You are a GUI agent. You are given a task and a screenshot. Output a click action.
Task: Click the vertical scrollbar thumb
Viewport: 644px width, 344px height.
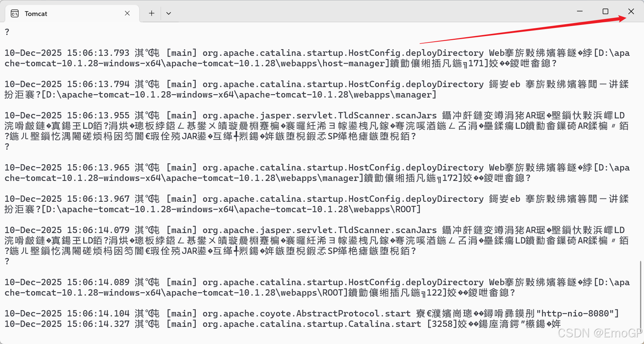tap(641, 294)
